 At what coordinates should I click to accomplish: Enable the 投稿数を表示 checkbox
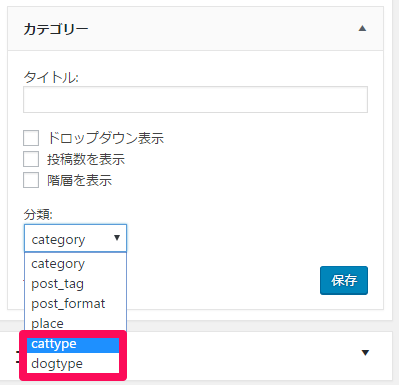coord(31,159)
